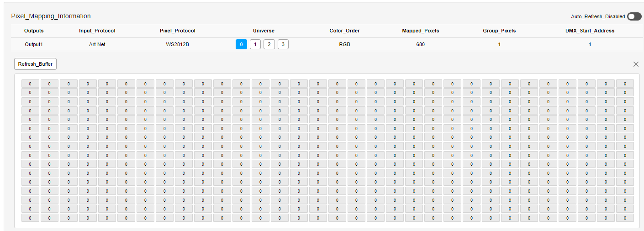
Task: Select Universe 1 button
Action: [x=255, y=44]
